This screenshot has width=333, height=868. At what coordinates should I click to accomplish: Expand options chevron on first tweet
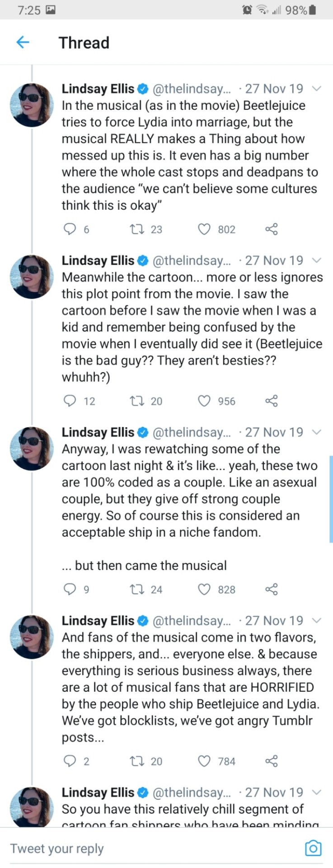[x=317, y=89]
